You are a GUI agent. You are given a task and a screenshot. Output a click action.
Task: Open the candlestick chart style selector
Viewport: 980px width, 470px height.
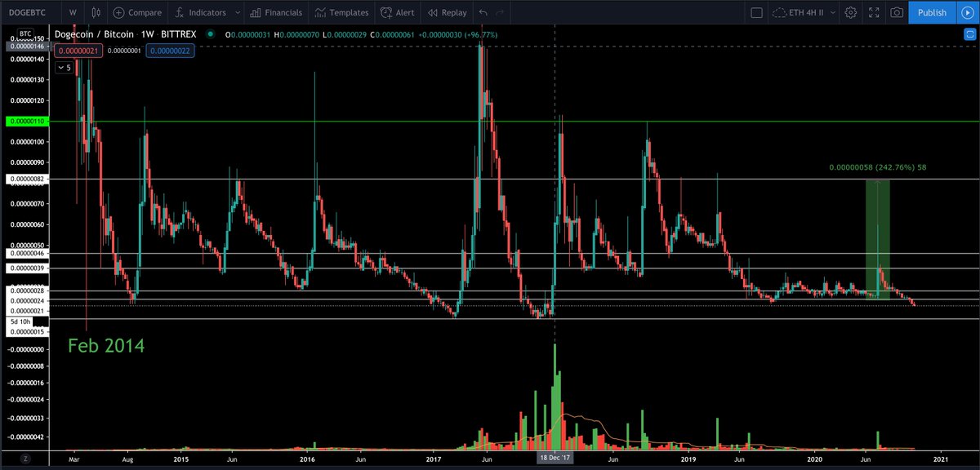click(96, 12)
